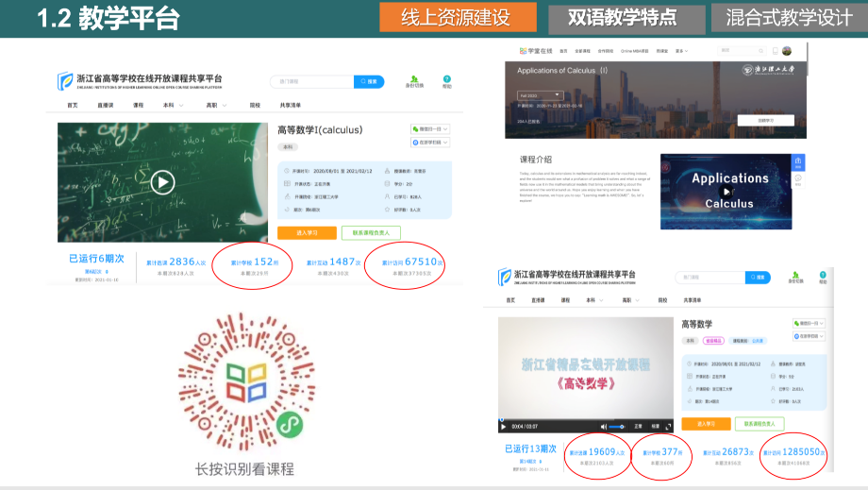Enter fullscreen on the 高等数学 video
868x490 pixels.
pyautogui.click(x=668, y=427)
